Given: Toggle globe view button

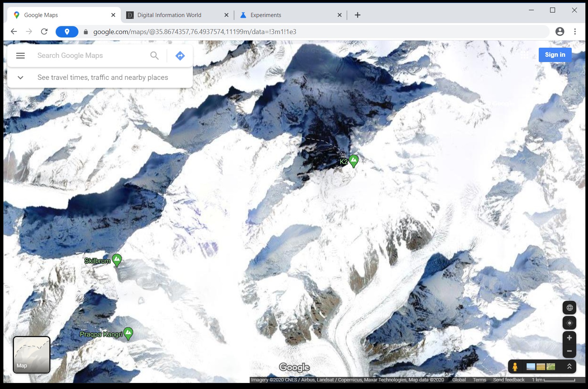Looking at the screenshot, I should click(x=569, y=308).
